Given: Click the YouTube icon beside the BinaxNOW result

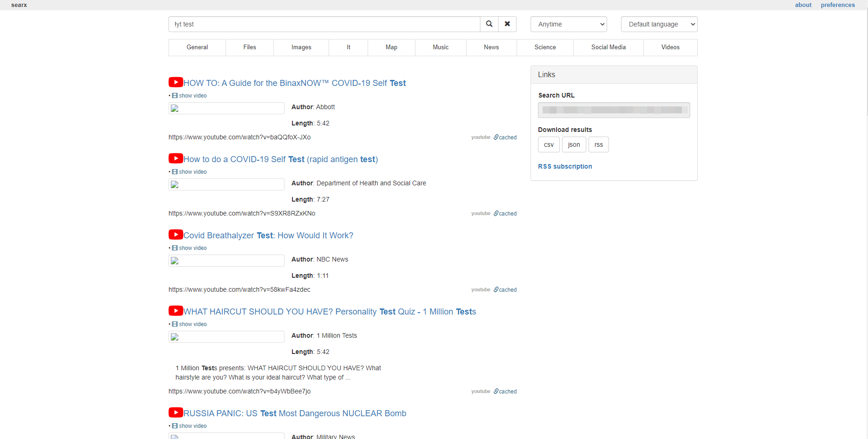Looking at the screenshot, I should coord(175,82).
